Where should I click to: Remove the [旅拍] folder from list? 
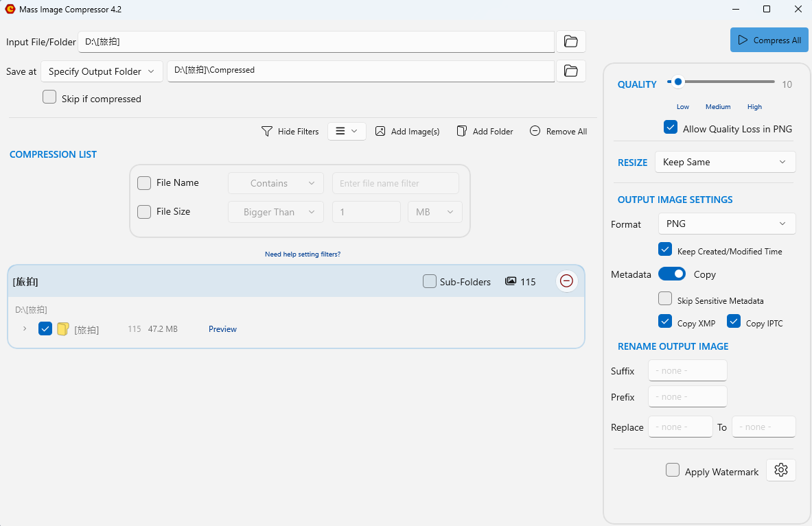[x=566, y=281]
